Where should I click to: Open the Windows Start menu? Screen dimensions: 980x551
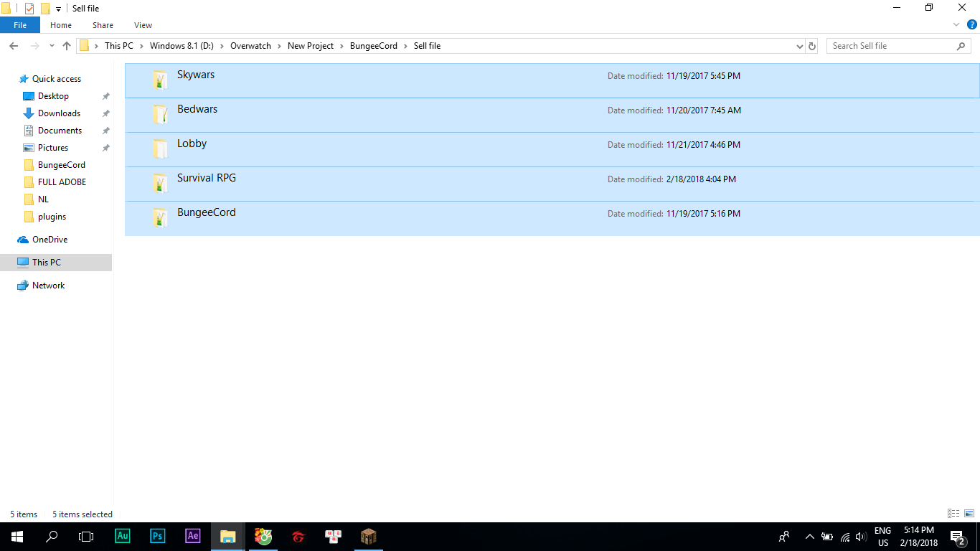[17, 537]
